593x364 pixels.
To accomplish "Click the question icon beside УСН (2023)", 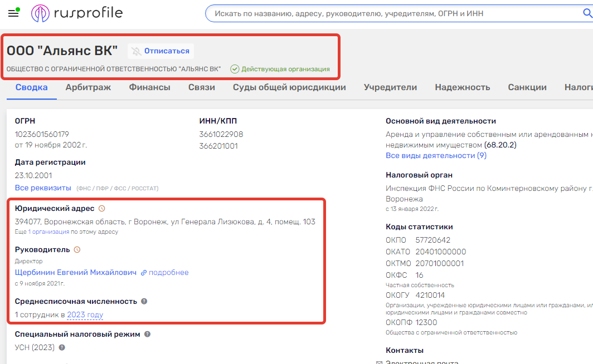I will pyautogui.click(x=62, y=347).
